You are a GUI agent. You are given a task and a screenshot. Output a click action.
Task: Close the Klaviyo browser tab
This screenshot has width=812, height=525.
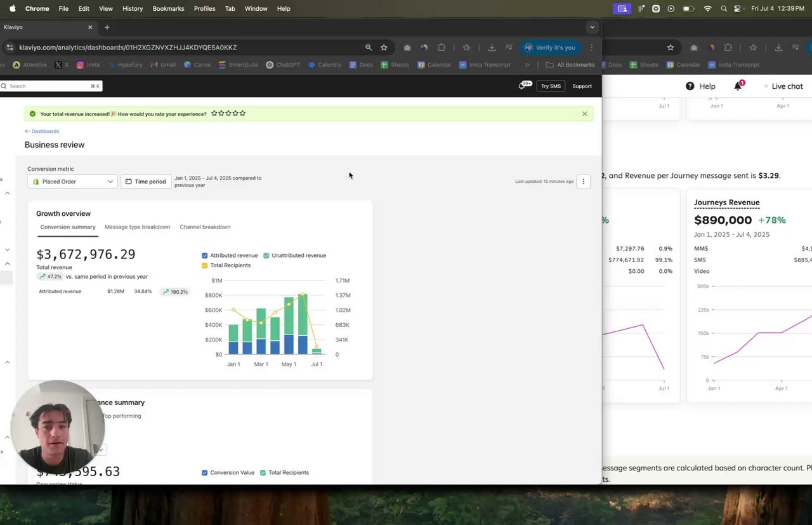90,27
